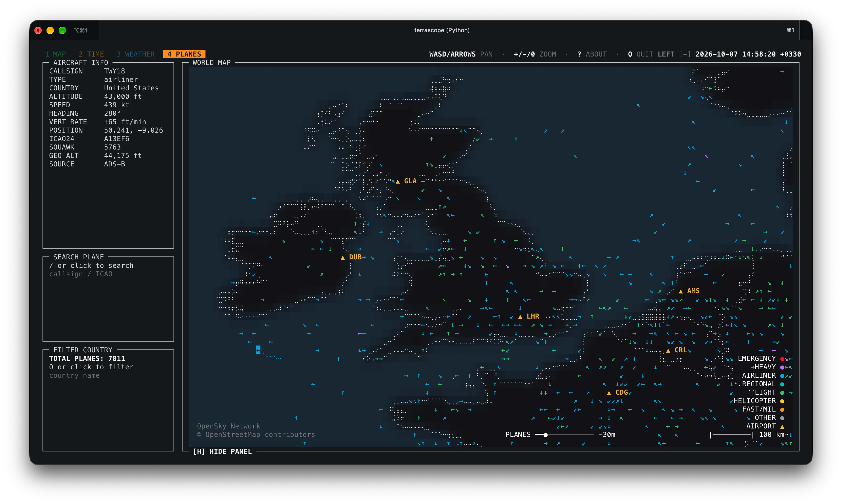Image resolution: width=842 pixels, height=504 pixels.
Task: Click the PLANES time slider handle
Action: point(545,435)
